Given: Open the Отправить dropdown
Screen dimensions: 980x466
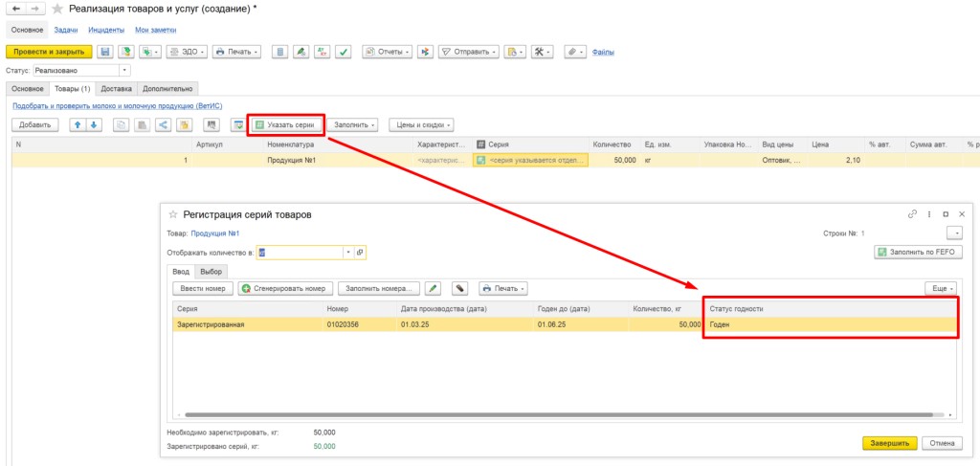Looking at the screenshot, I should [x=469, y=52].
